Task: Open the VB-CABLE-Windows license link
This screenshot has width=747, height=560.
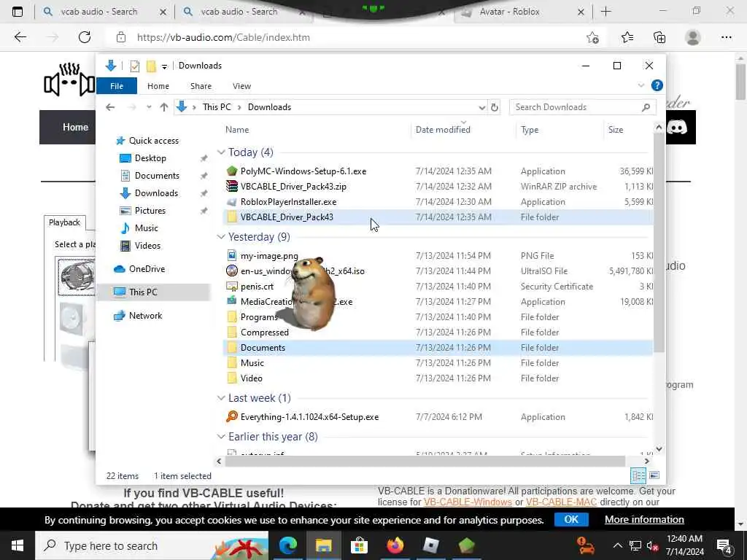Action: 468,502
